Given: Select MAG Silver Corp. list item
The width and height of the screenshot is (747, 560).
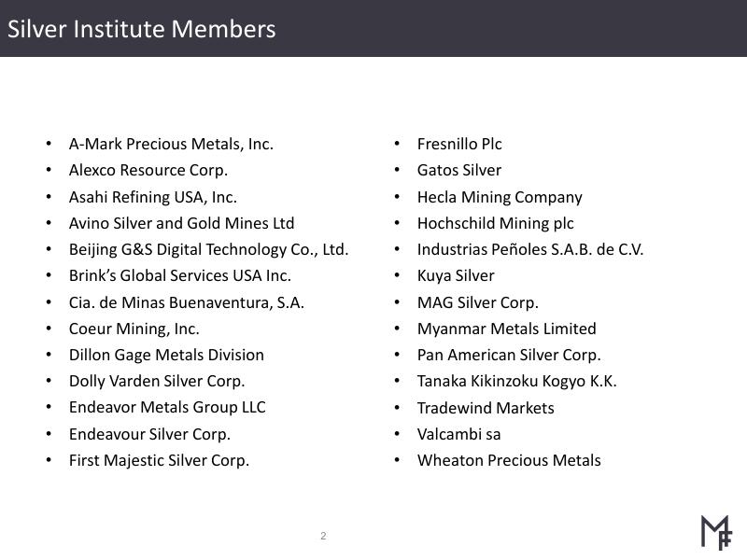Looking at the screenshot, I should (x=478, y=302).
